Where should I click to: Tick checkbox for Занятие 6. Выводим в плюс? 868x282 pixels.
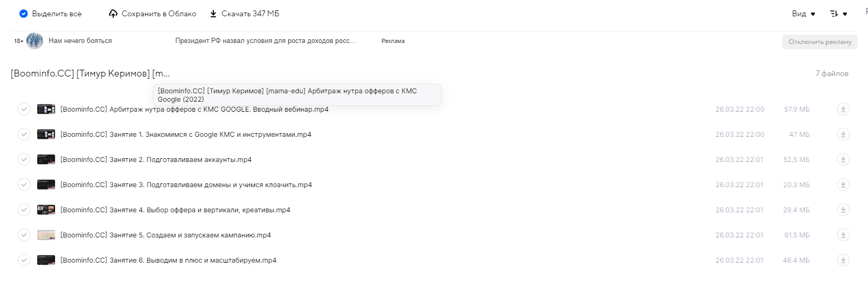click(24, 260)
